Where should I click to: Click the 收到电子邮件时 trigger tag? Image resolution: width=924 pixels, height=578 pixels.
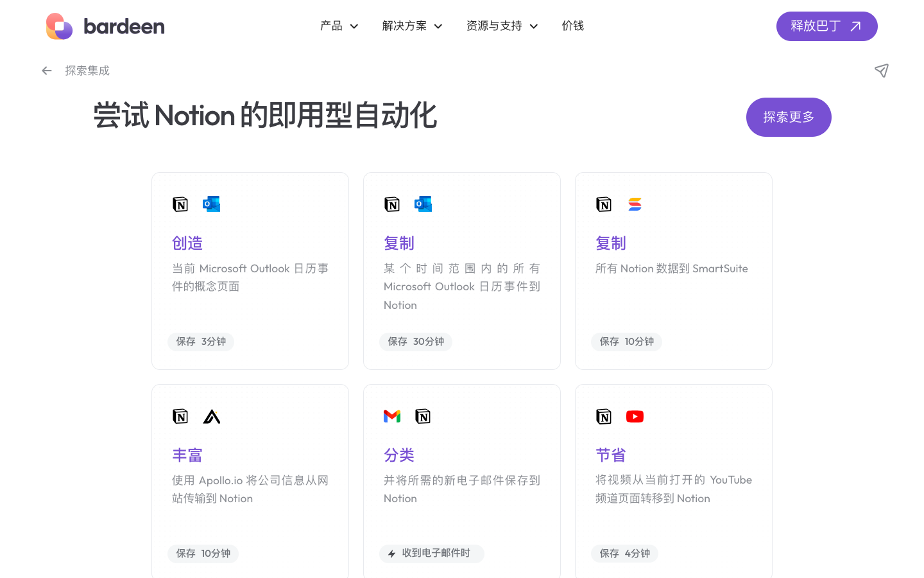[x=431, y=554]
